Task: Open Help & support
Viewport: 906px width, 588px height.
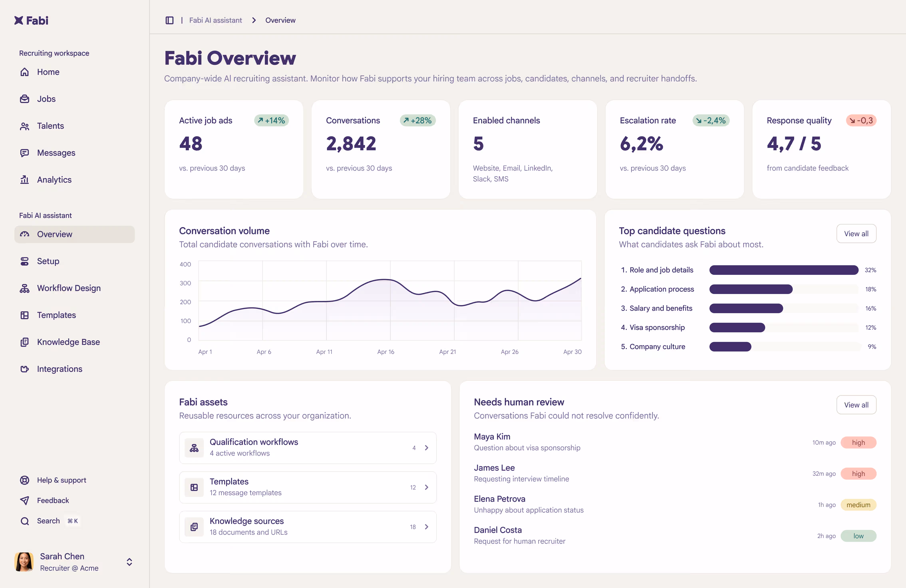Action: pos(61,480)
